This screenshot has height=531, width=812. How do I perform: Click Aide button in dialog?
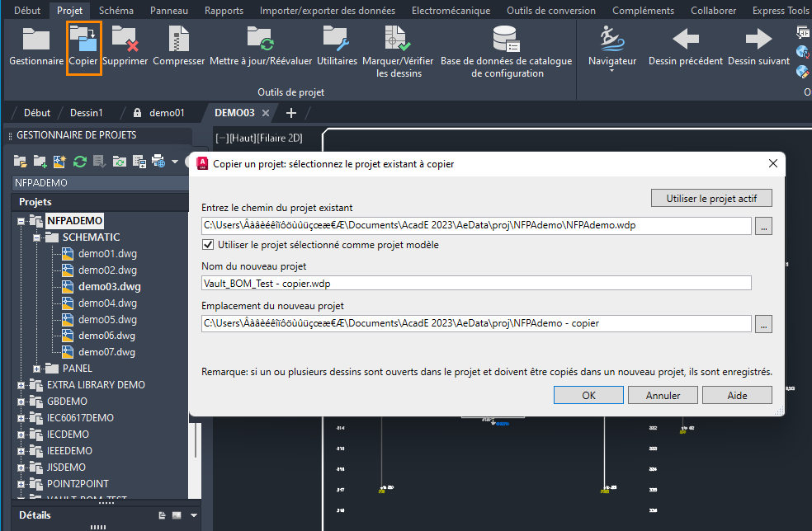point(738,396)
